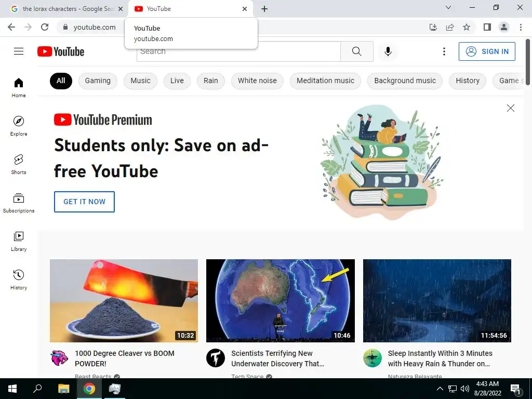Click GET IT NOW button
This screenshot has height=399, width=532.
coord(84,202)
